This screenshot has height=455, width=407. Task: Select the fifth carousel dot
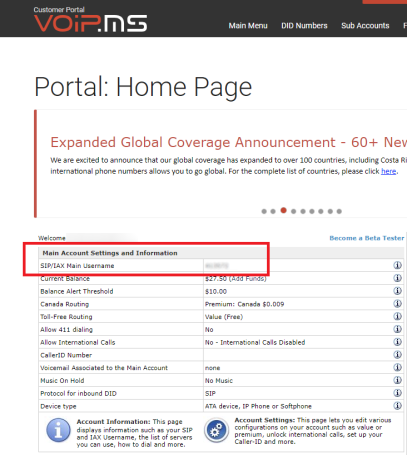pyautogui.click(x=303, y=211)
